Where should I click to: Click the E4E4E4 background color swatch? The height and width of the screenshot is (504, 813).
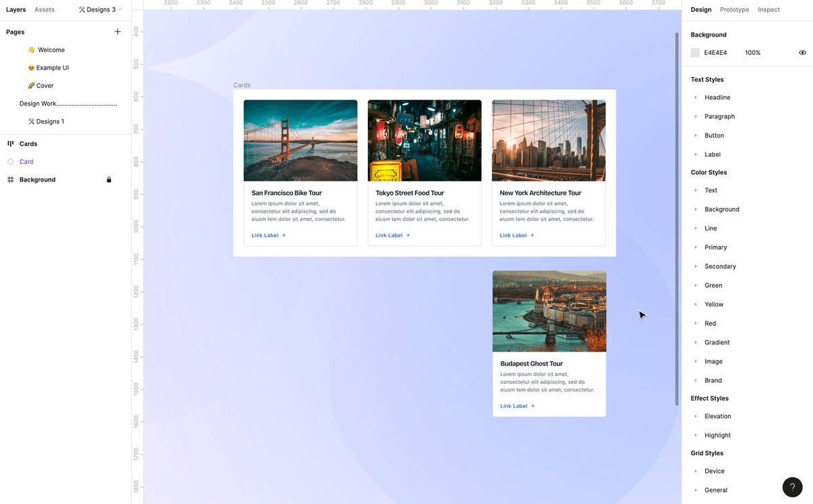695,52
